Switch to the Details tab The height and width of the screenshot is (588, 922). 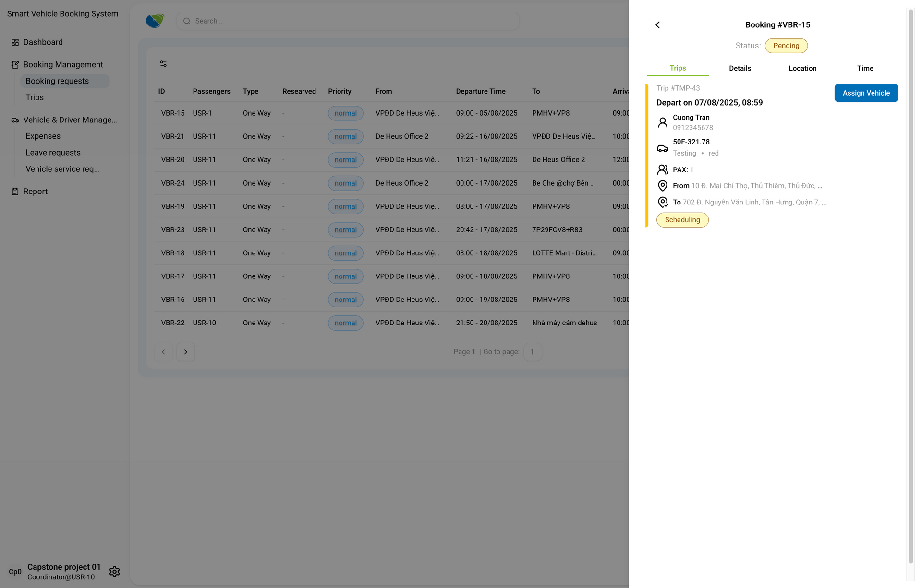pos(740,68)
